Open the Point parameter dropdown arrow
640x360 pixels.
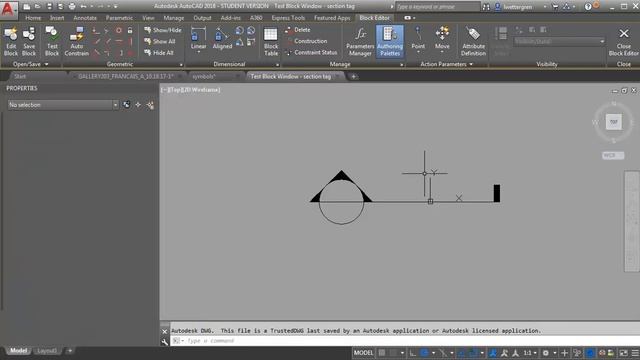coord(418,52)
